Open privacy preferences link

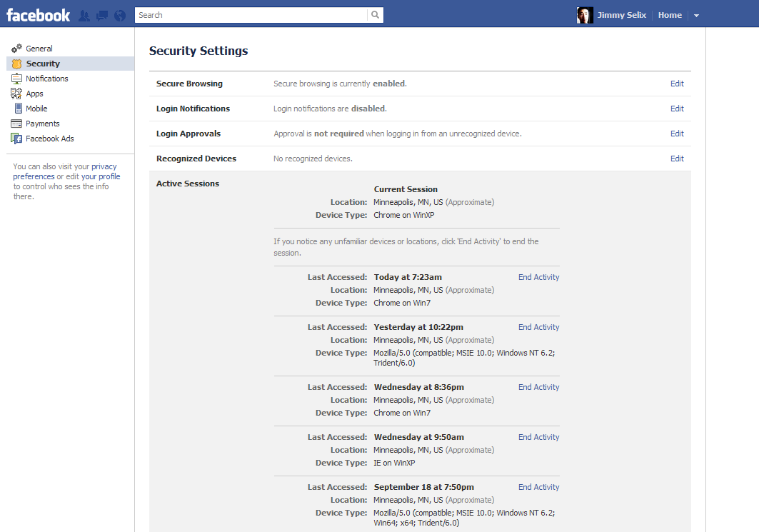click(x=65, y=171)
